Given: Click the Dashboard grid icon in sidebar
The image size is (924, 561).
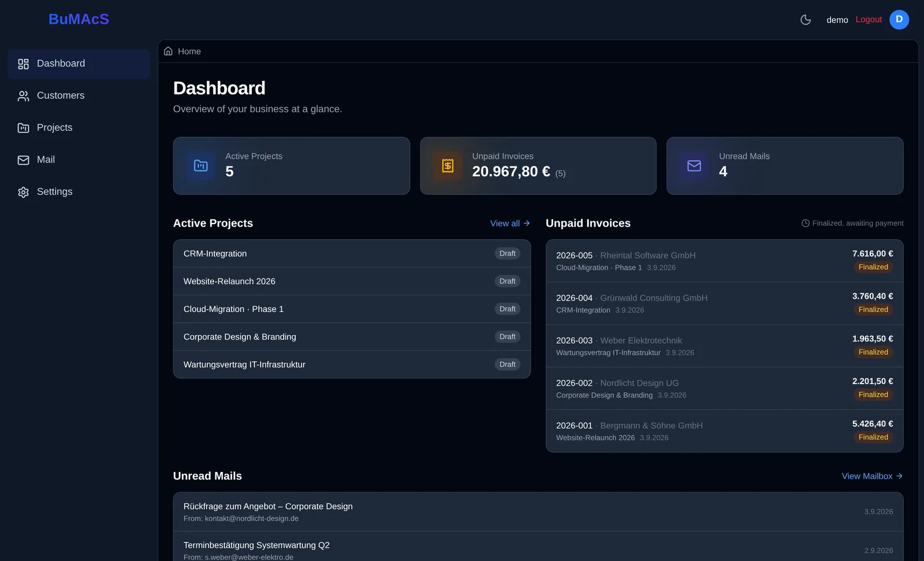Looking at the screenshot, I should coord(23,64).
